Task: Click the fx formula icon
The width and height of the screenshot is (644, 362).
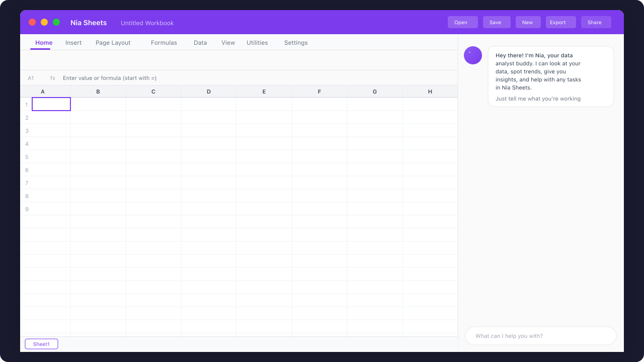Action: coord(52,78)
